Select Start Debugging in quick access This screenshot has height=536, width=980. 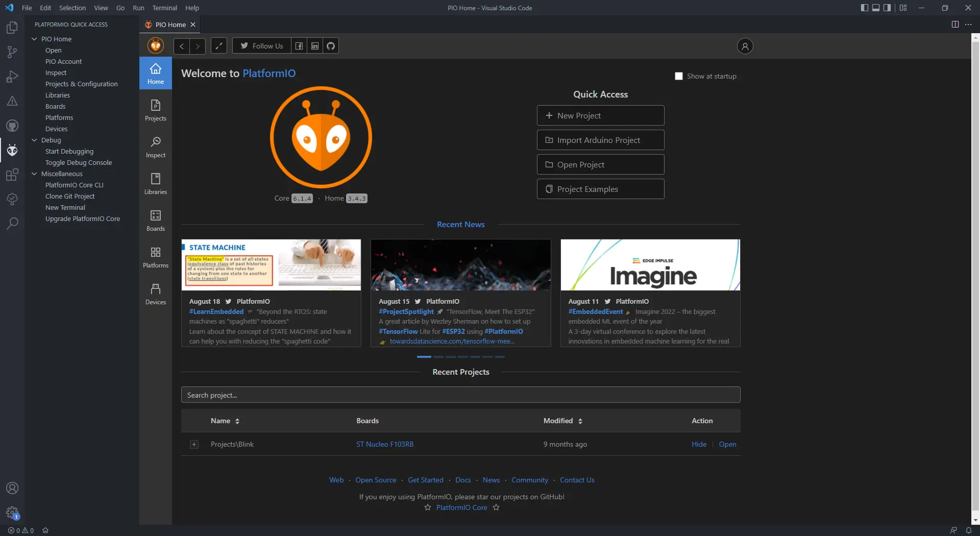coord(69,151)
